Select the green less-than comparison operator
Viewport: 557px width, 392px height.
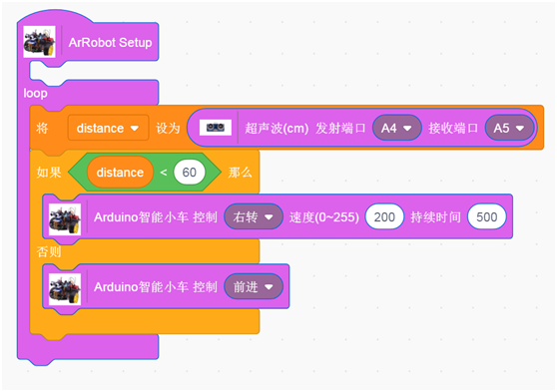coord(164,173)
